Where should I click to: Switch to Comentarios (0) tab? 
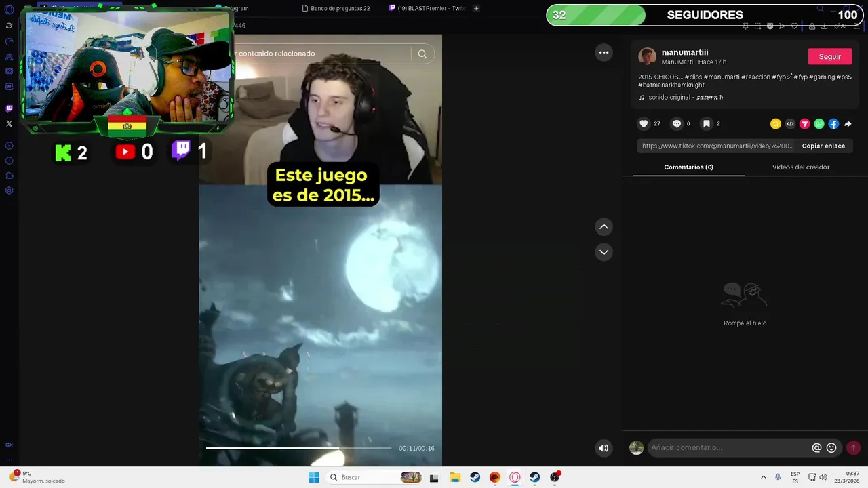tap(688, 167)
